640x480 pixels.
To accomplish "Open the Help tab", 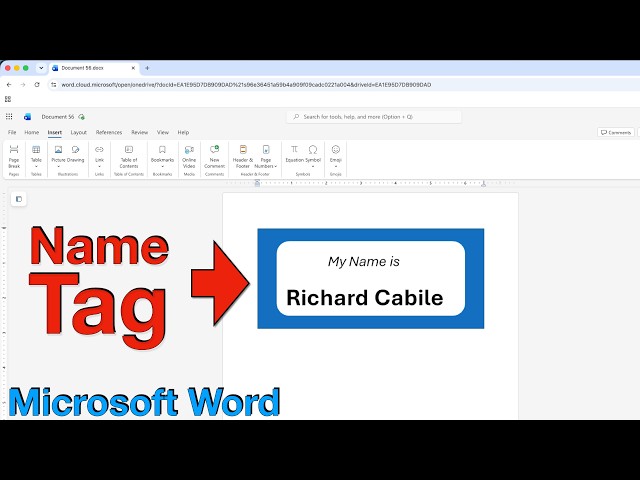I will pos(183,132).
